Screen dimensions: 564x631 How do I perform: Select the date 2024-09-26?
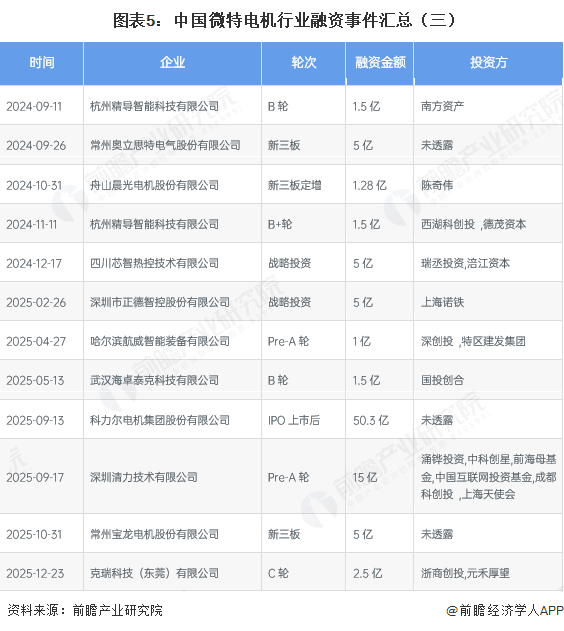(36, 145)
